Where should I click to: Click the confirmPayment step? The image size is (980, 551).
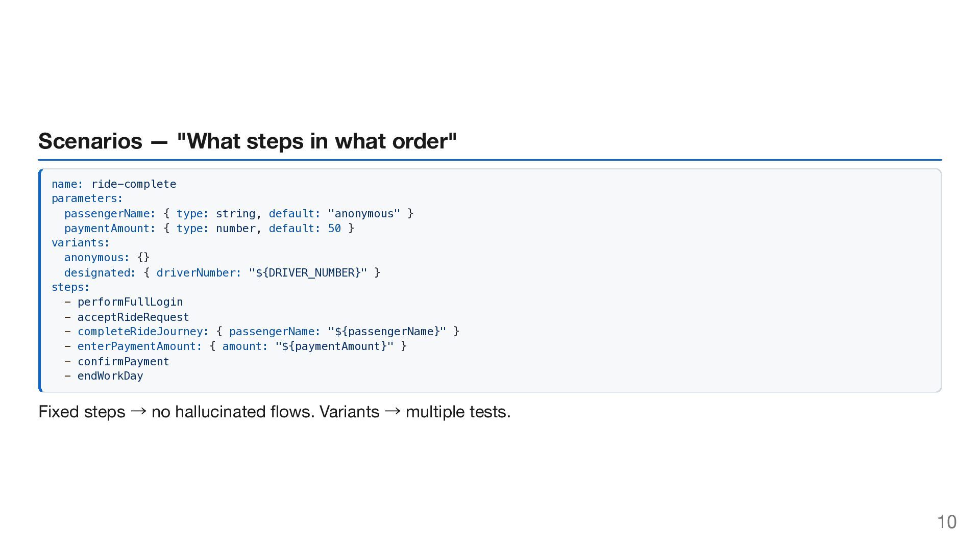pos(123,362)
